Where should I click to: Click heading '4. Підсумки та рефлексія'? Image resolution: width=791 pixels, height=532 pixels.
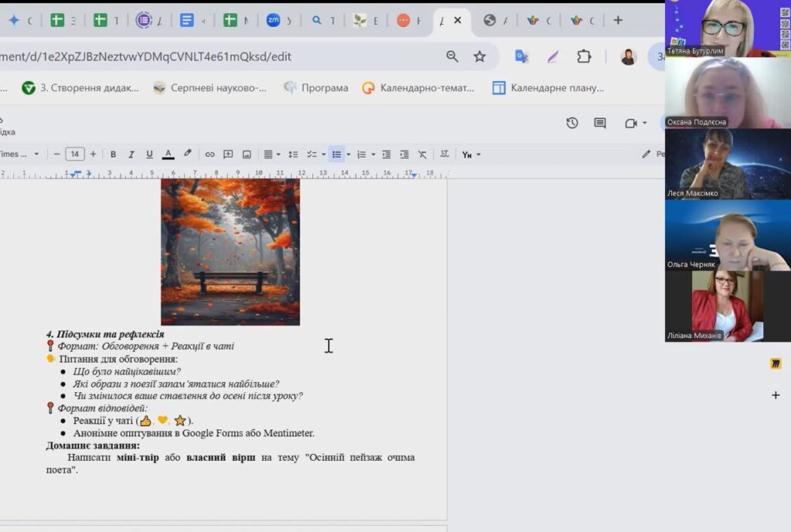tap(105, 334)
